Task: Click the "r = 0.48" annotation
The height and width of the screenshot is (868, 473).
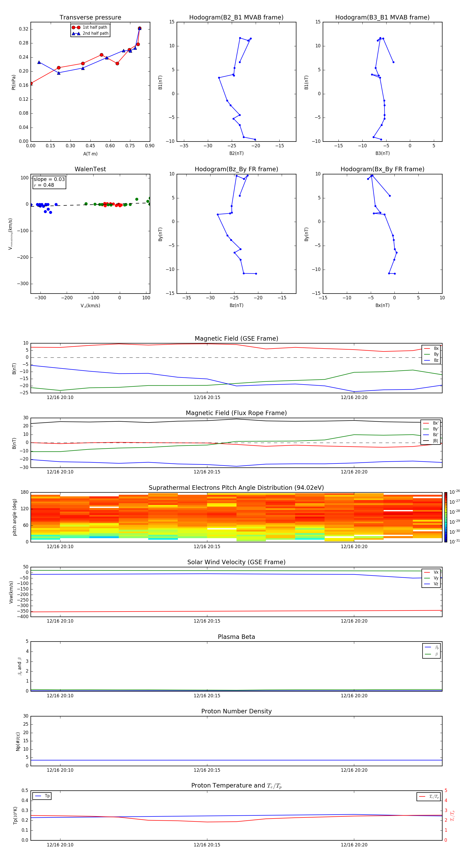Action: coord(44,185)
